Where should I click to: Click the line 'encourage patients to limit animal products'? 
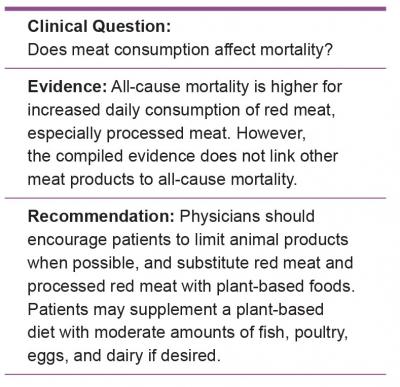188,240
